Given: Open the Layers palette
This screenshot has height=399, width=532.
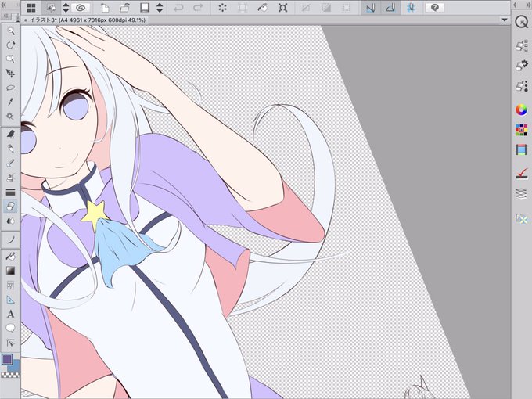Looking at the screenshot, I should tap(522, 194).
